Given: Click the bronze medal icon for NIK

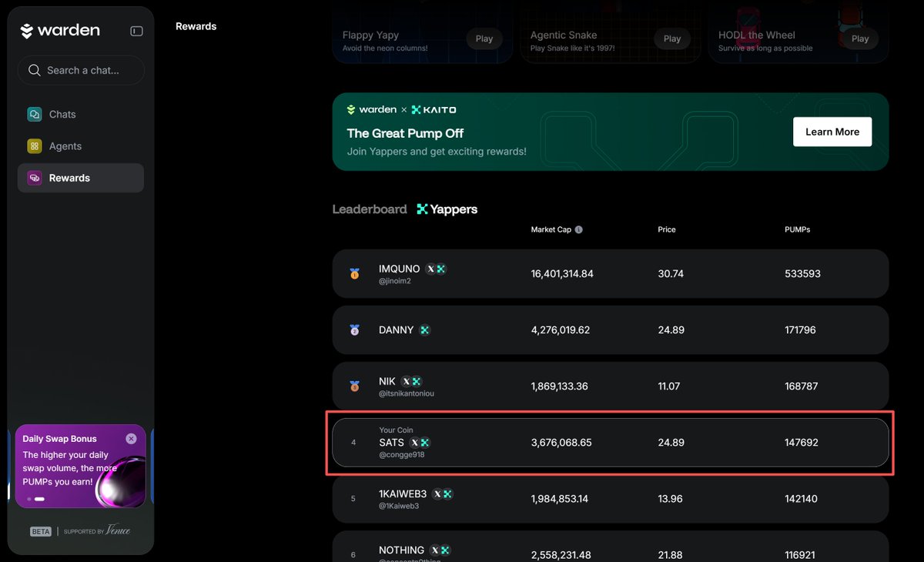Looking at the screenshot, I should point(354,386).
